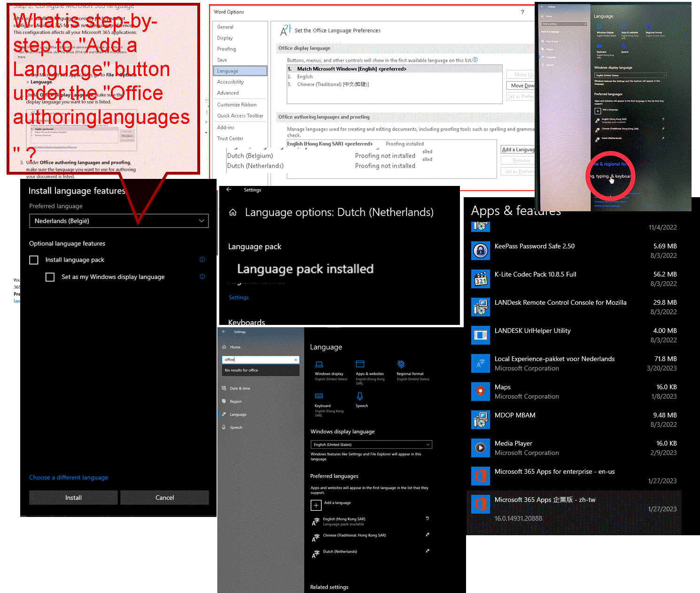
Task: Check the Install language pack checkbox
Action: [x=34, y=260]
